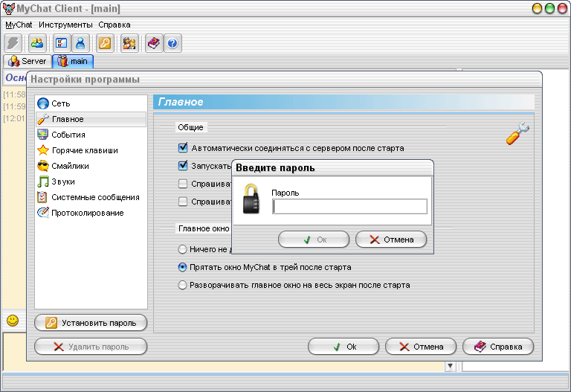
Task: Open the Инструменты menu
Action: click(65, 25)
